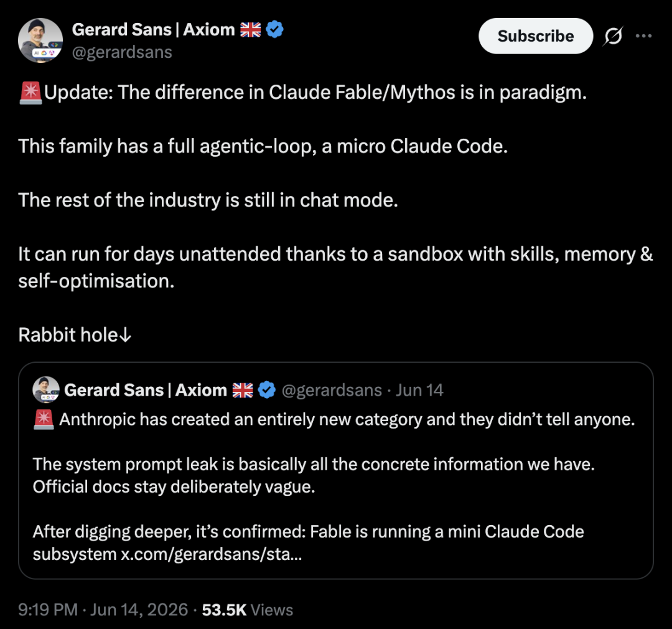Click the UK flag in quoted tweet header
This screenshot has height=629, width=672.
(x=243, y=390)
